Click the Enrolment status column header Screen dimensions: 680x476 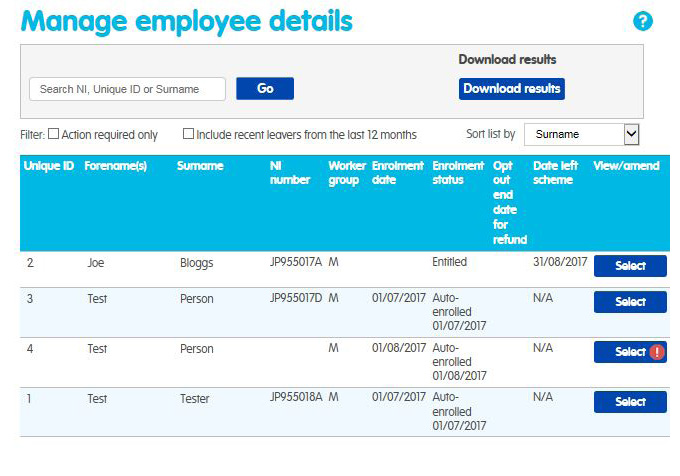(457, 173)
